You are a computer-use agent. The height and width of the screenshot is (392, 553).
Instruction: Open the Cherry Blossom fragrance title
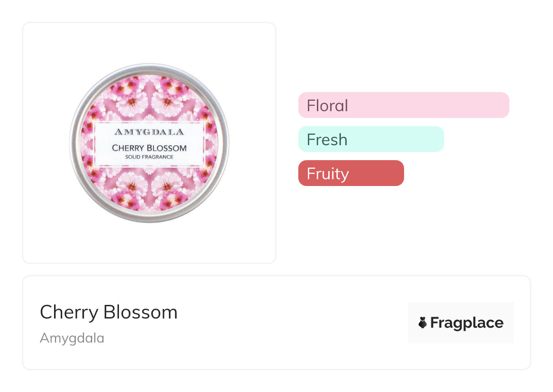pyautogui.click(x=109, y=312)
